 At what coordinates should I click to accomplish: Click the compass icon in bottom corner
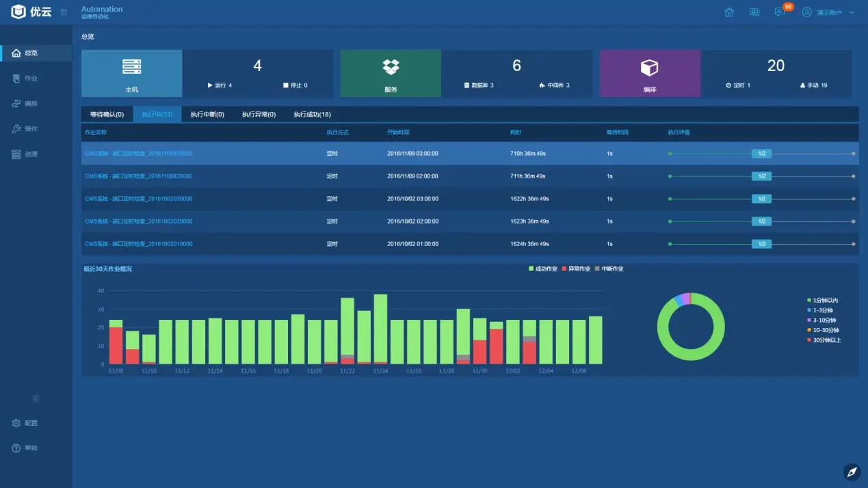click(x=852, y=472)
